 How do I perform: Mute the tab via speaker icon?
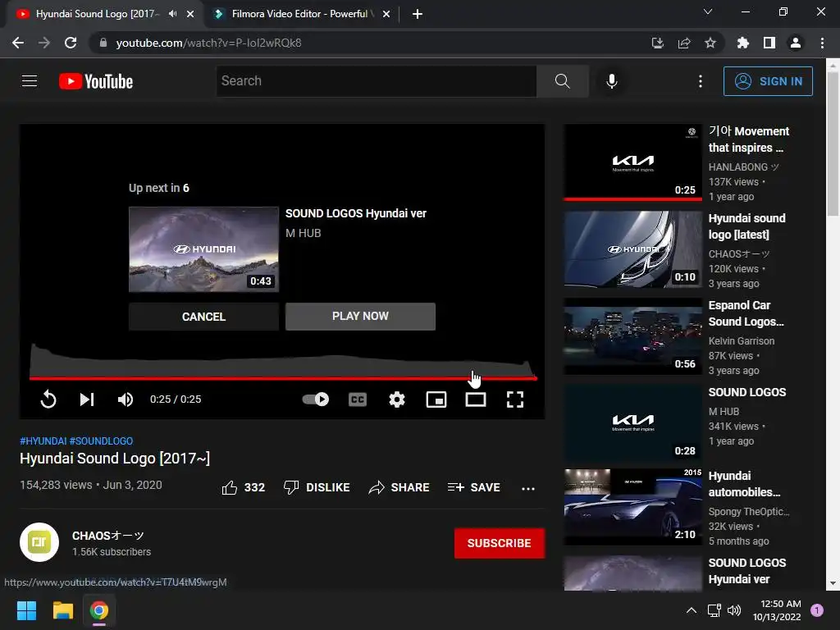(x=172, y=14)
